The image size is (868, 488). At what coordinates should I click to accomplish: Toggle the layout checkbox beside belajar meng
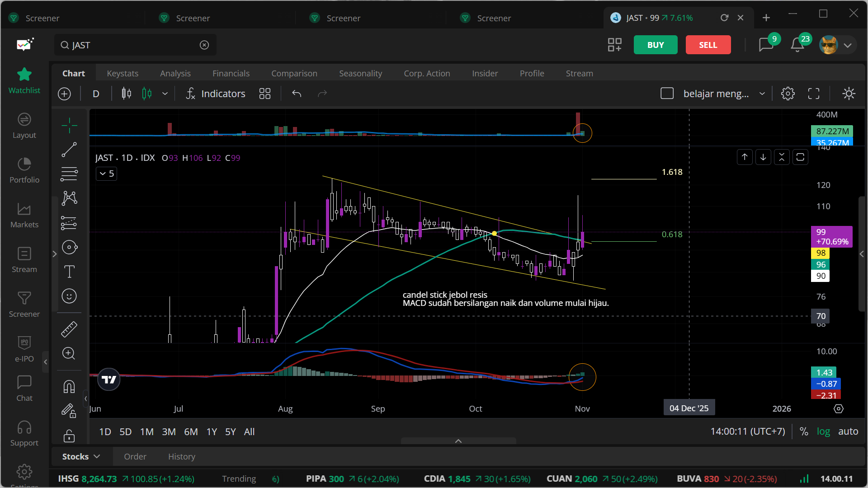pos(667,94)
